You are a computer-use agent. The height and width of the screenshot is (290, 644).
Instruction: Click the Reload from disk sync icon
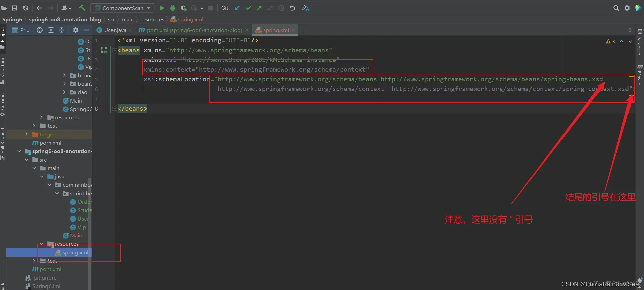point(26,8)
